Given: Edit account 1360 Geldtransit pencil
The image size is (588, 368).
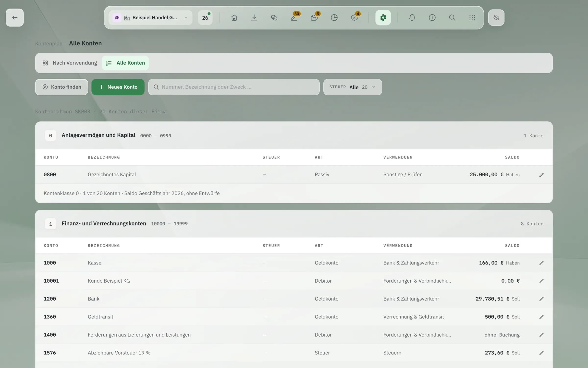Looking at the screenshot, I should click(x=541, y=317).
